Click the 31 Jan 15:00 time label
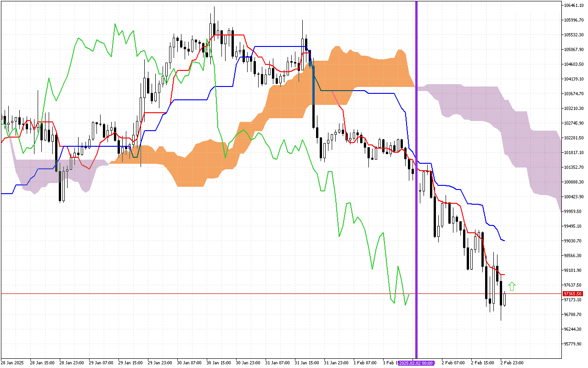 coord(307,363)
